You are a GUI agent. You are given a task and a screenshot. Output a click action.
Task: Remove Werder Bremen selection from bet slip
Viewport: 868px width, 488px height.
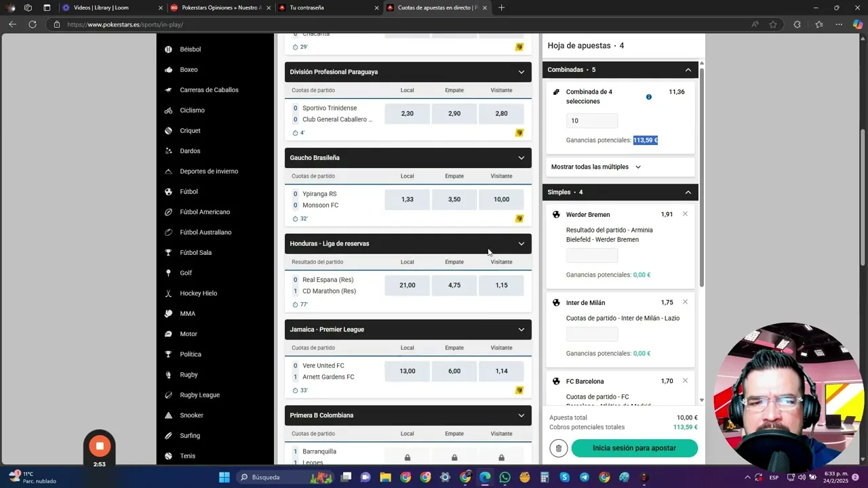[685, 214]
